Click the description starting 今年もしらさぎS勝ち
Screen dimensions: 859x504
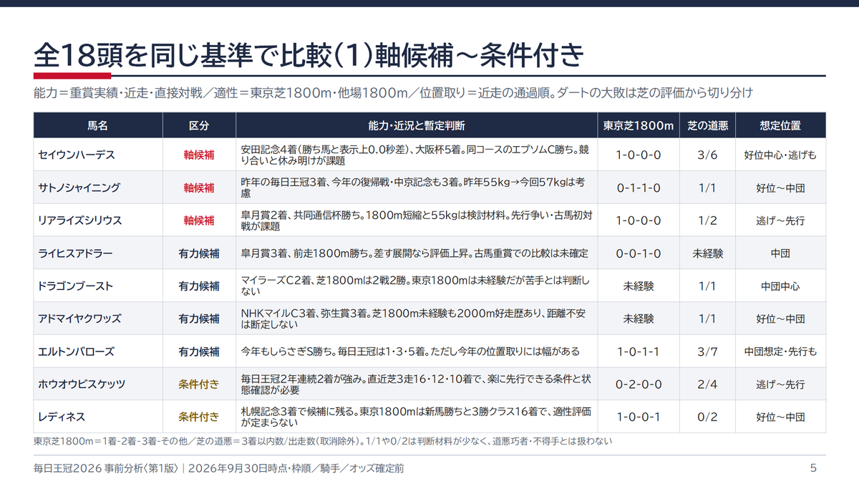410,352
